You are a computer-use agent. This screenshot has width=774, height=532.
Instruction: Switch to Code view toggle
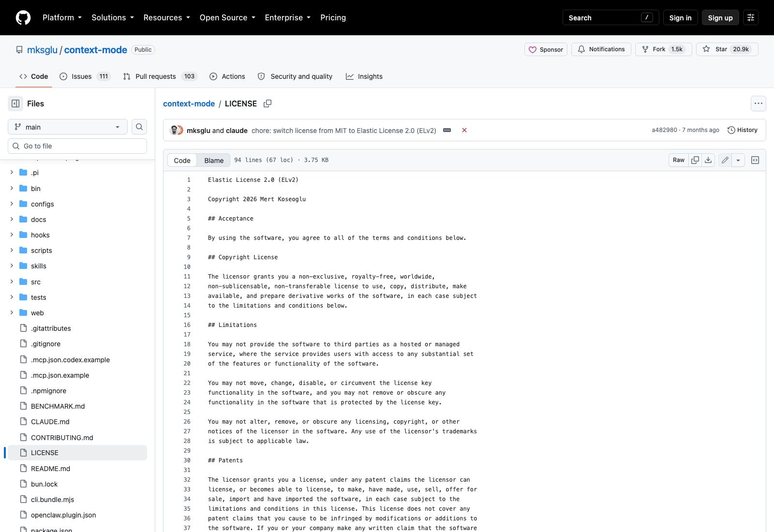tap(182, 160)
